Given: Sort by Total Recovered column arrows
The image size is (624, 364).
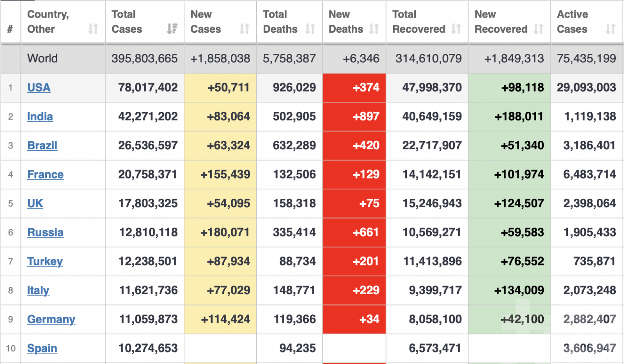Looking at the screenshot, I should 456,29.
